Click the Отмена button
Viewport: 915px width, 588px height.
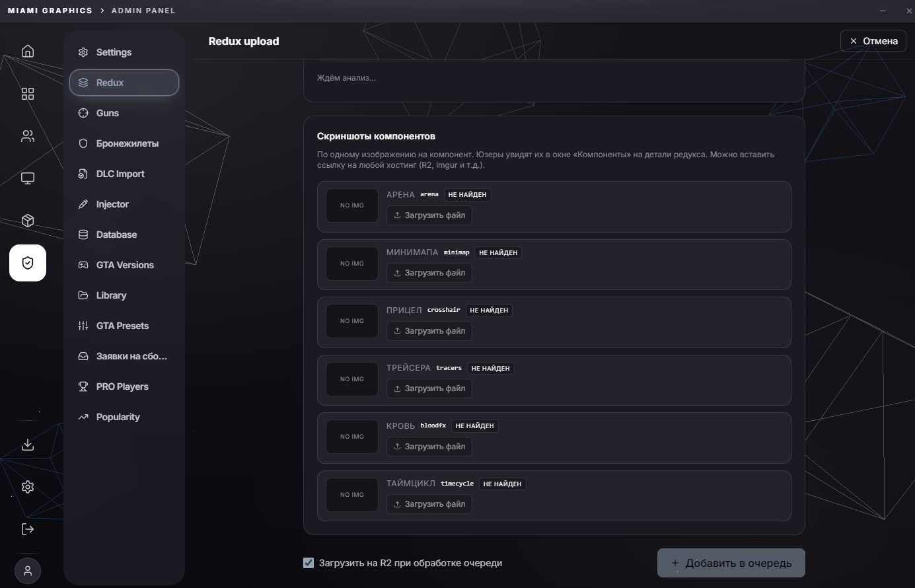[873, 41]
